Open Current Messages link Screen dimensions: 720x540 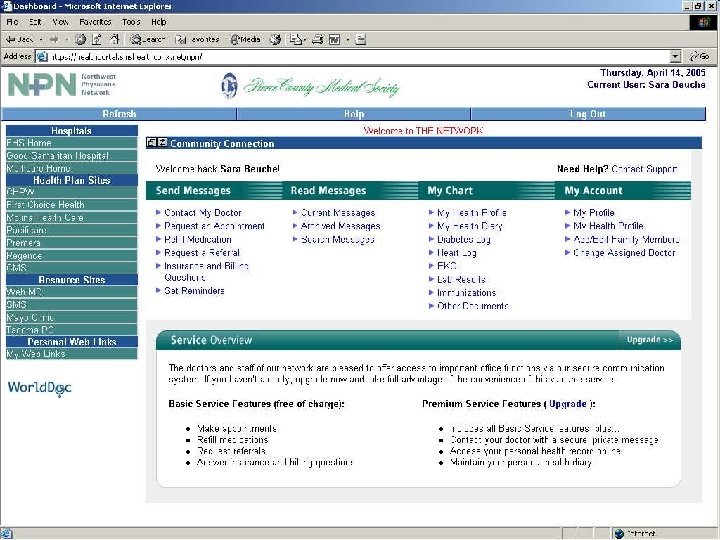338,213
